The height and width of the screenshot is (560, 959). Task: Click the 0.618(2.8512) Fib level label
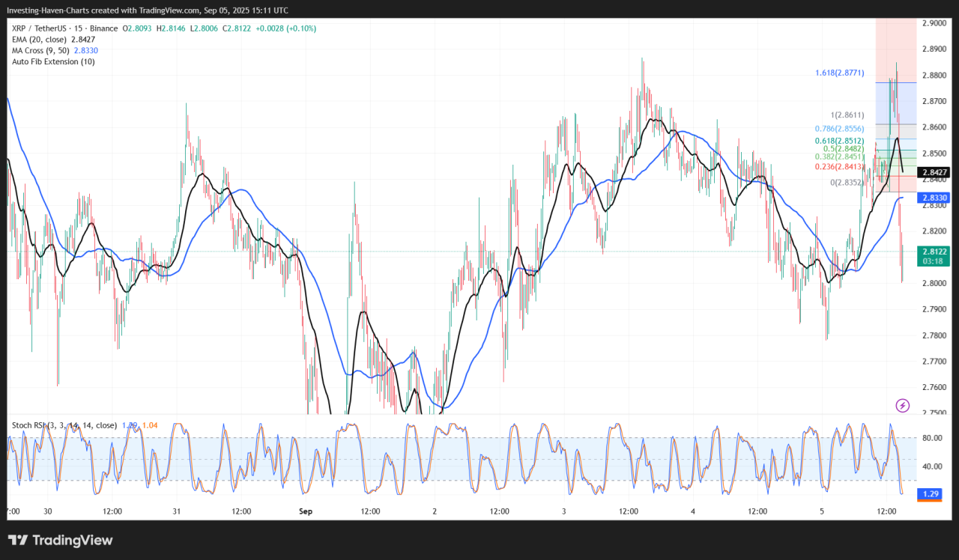840,141
